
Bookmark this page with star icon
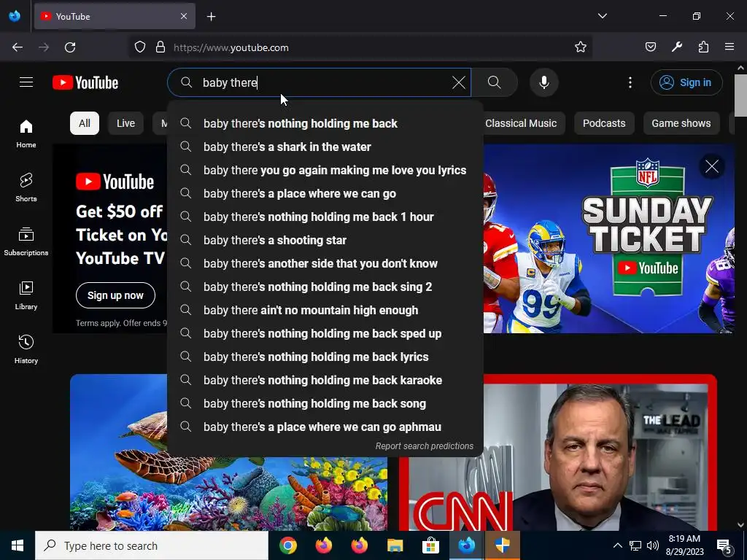tap(580, 47)
